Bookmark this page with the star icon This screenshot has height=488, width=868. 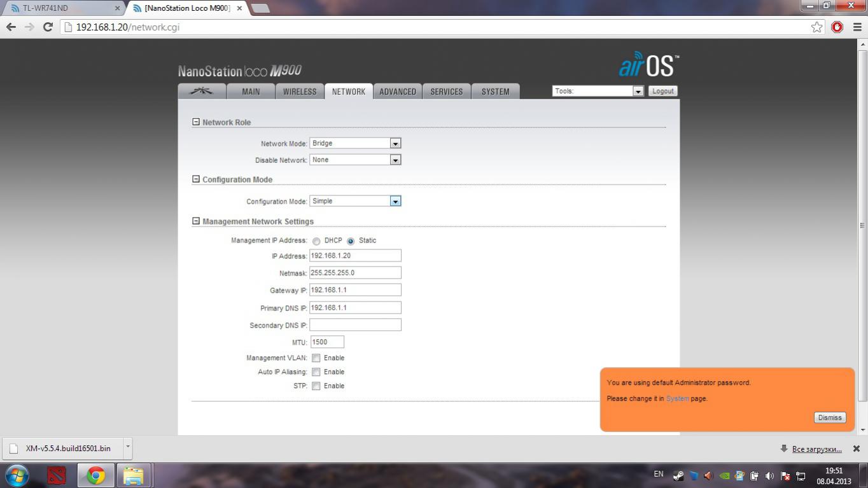[x=816, y=27]
